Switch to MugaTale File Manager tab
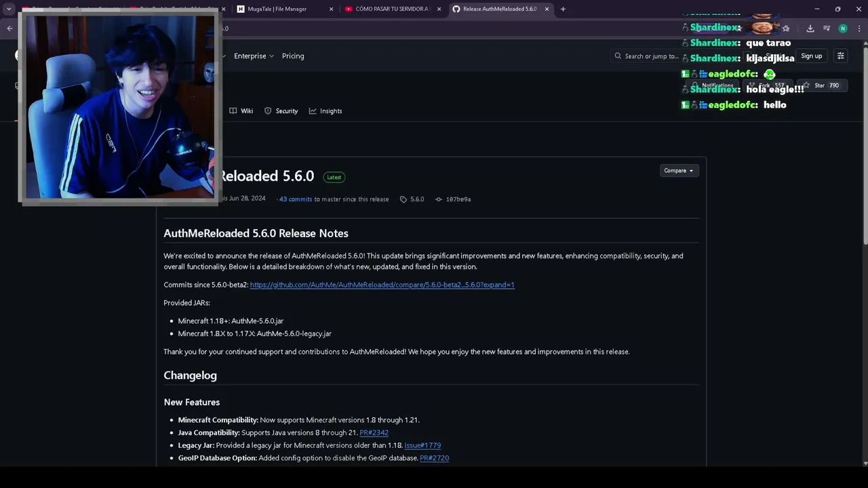This screenshot has width=868, height=488. pyautogui.click(x=285, y=9)
